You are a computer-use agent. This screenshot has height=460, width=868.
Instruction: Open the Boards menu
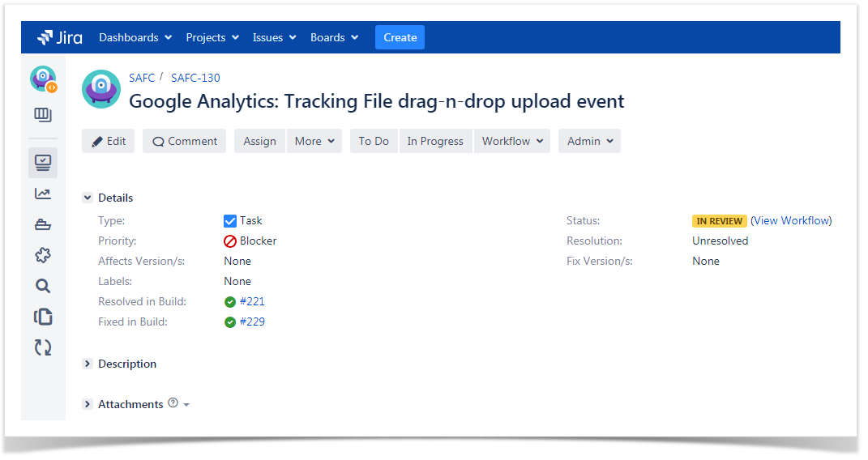(333, 37)
